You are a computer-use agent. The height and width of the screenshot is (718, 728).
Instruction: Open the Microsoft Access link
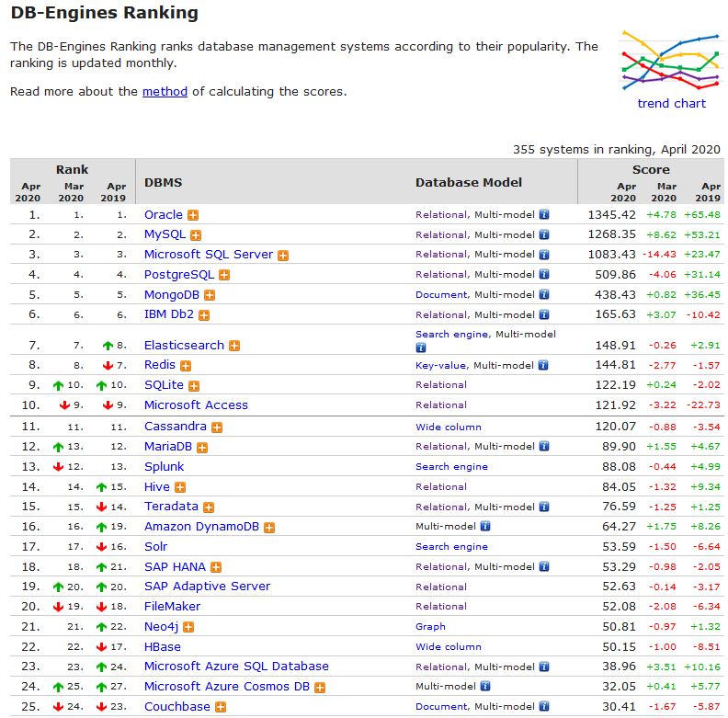196,405
